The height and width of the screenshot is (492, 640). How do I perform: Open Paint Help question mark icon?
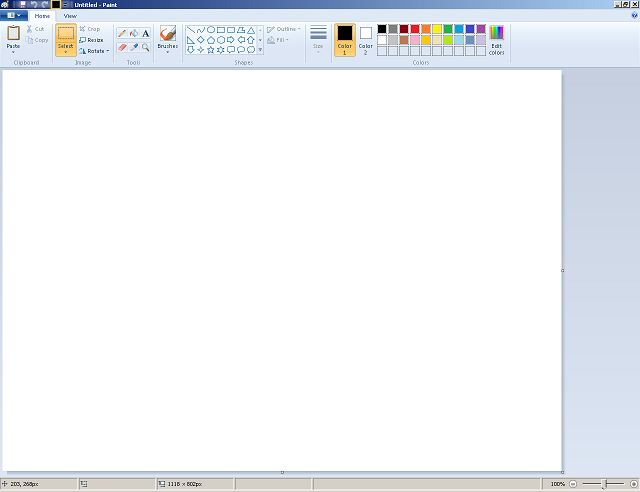(x=634, y=16)
